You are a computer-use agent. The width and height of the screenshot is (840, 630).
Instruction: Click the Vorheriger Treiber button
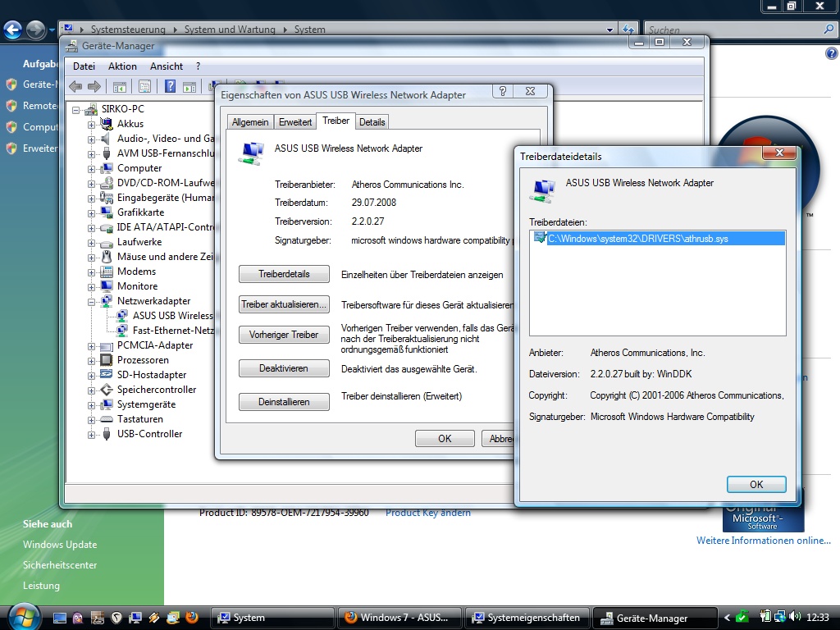coord(284,335)
